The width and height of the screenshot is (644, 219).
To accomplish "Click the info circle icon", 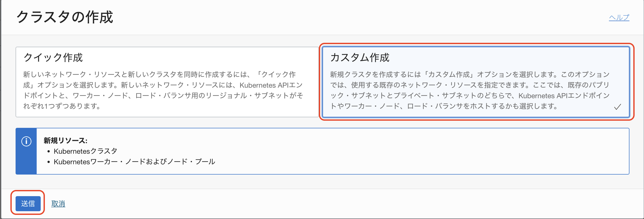I will tap(26, 141).
